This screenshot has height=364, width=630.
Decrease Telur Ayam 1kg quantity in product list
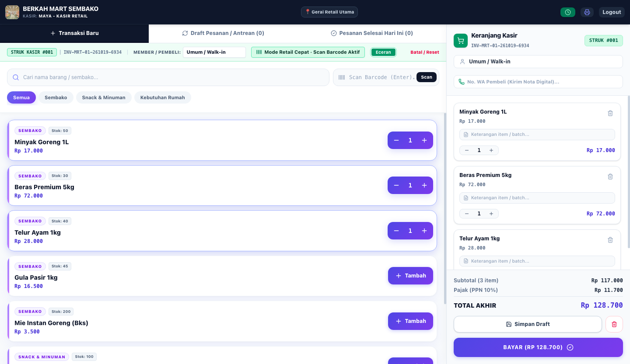pyautogui.click(x=396, y=231)
